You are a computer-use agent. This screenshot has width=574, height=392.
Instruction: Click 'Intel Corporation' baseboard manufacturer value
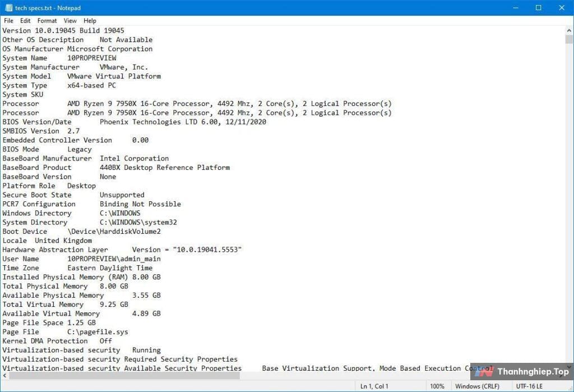(x=135, y=158)
